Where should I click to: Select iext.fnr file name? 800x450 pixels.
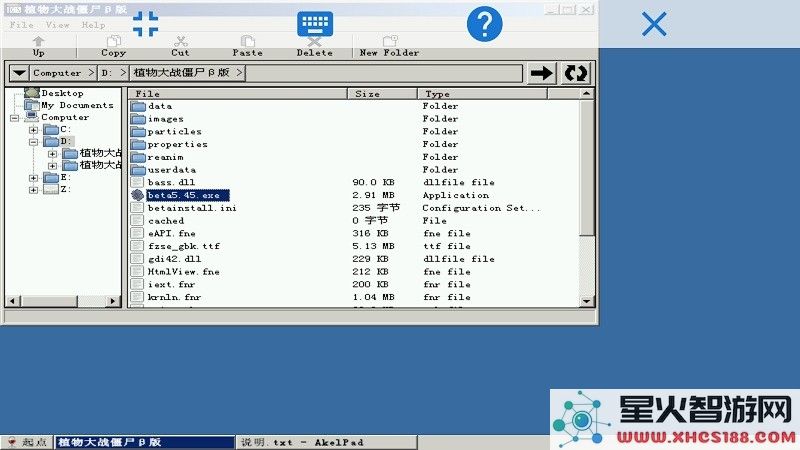pos(171,285)
